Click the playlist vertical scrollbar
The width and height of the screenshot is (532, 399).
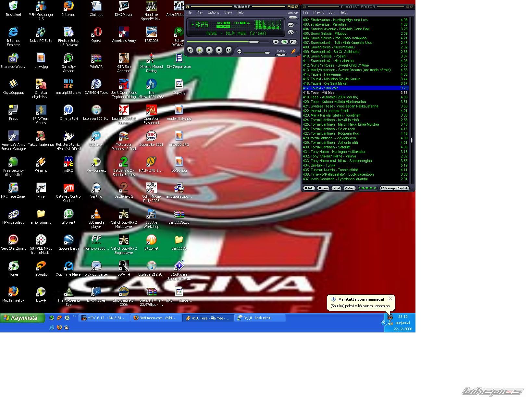coord(411,140)
